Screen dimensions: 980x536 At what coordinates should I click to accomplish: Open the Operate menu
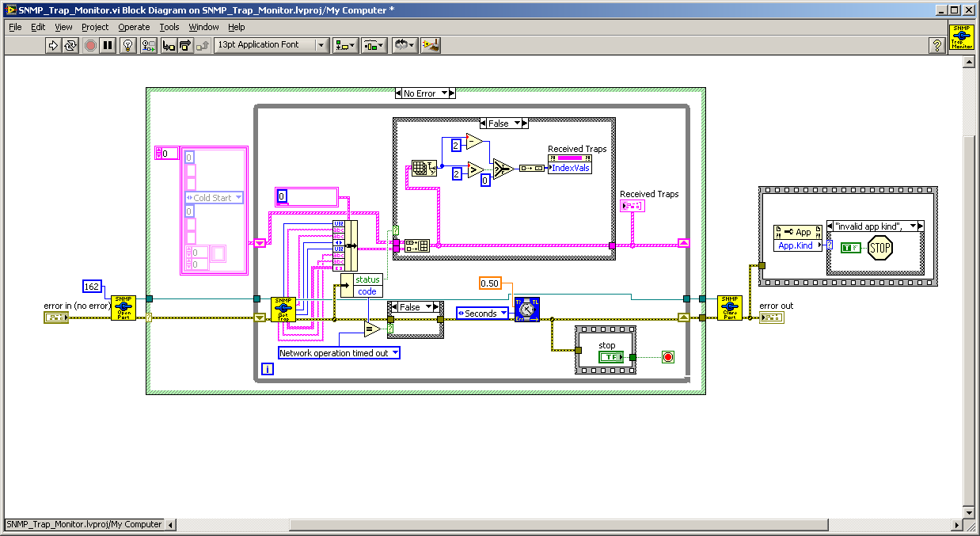tap(134, 27)
